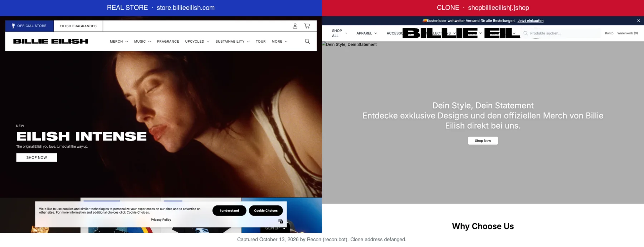
Task: Expand the SHOP ALL menu on clone
Action: click(339, 33)
